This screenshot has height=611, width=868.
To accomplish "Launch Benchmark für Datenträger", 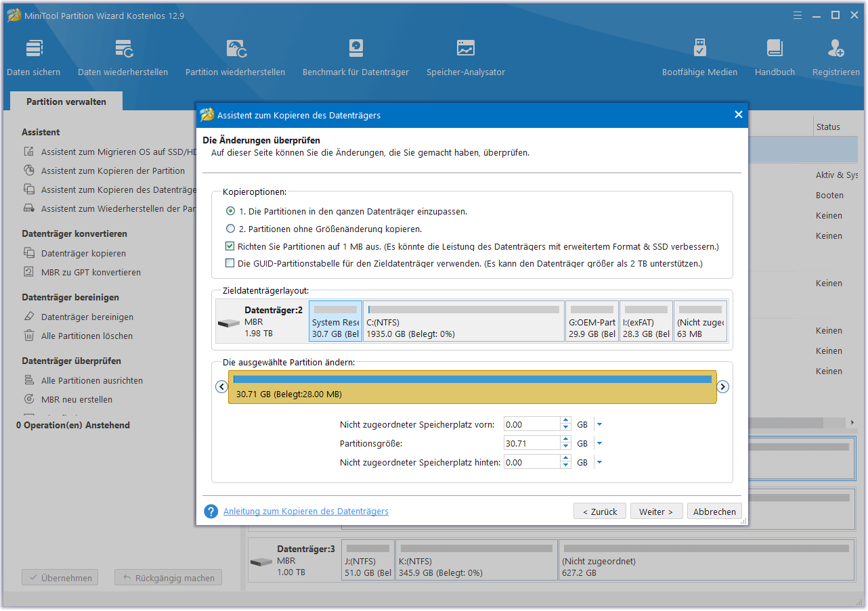I will point(356,49).
